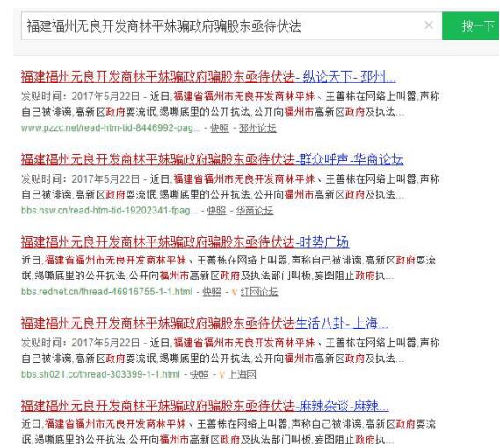Open 快照 snapshot for bbs.hsw.cn result
500x448 pixels.
(x=216, y=211)
